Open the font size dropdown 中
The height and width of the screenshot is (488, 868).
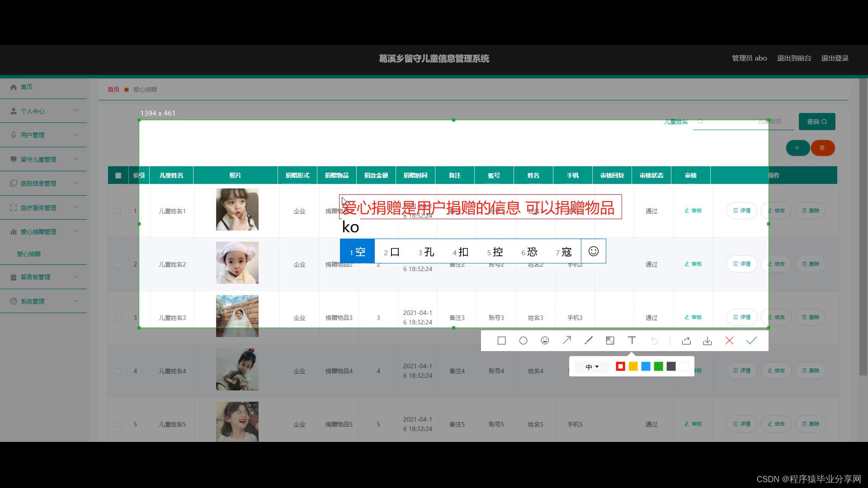[592, 366]
